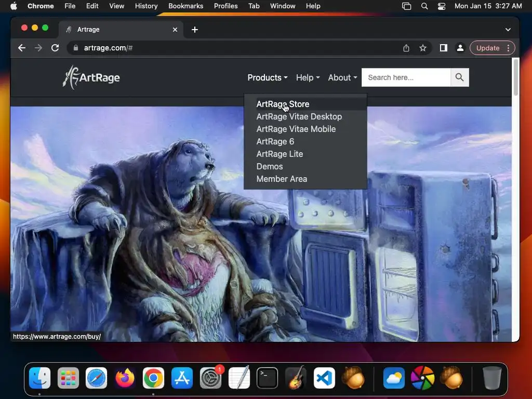Screen dimensions: 532x399
Task: Open TextEdit from the dock
Action: (239, 378)
